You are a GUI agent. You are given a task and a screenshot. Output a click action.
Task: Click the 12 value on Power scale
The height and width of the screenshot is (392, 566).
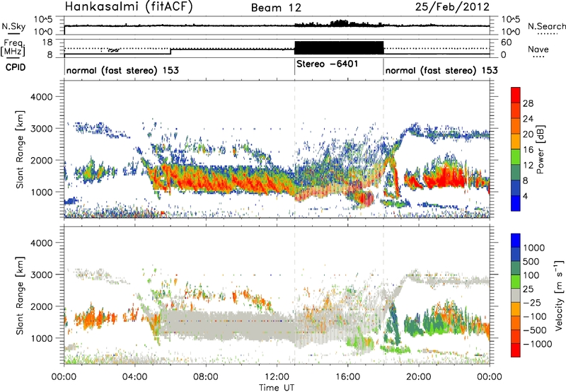click(x=528, y=166)
